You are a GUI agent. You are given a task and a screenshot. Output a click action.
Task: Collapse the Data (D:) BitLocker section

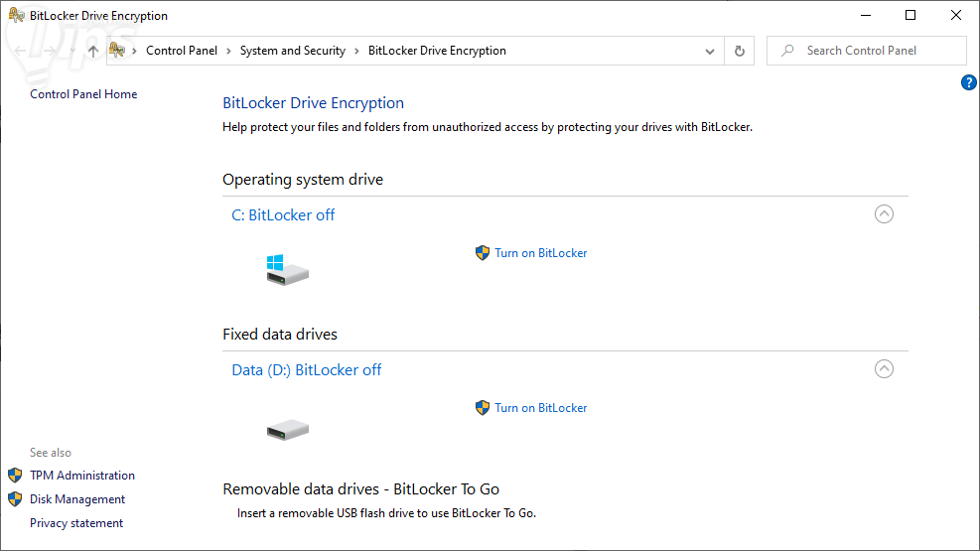pyautogui.click(x=884, y=369)
